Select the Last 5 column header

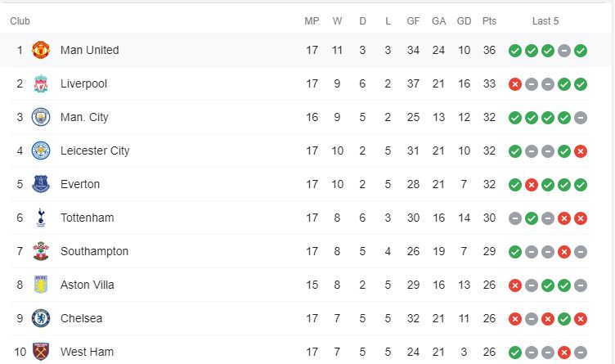point(545,21)
